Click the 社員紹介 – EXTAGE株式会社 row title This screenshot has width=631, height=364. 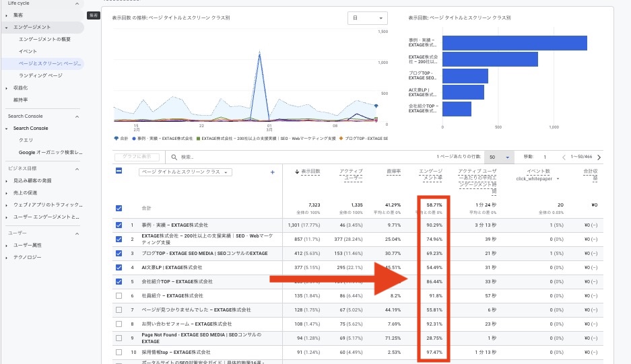pos(172,295)
